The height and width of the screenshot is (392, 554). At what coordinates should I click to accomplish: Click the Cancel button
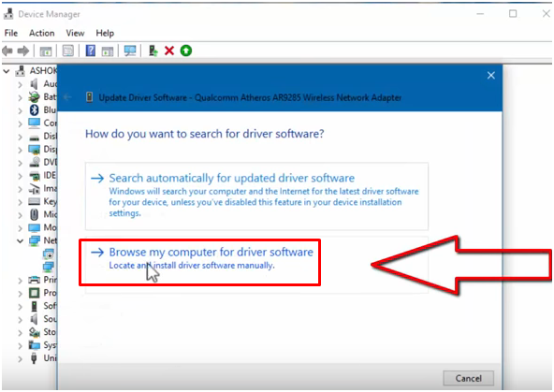[468, 379]
